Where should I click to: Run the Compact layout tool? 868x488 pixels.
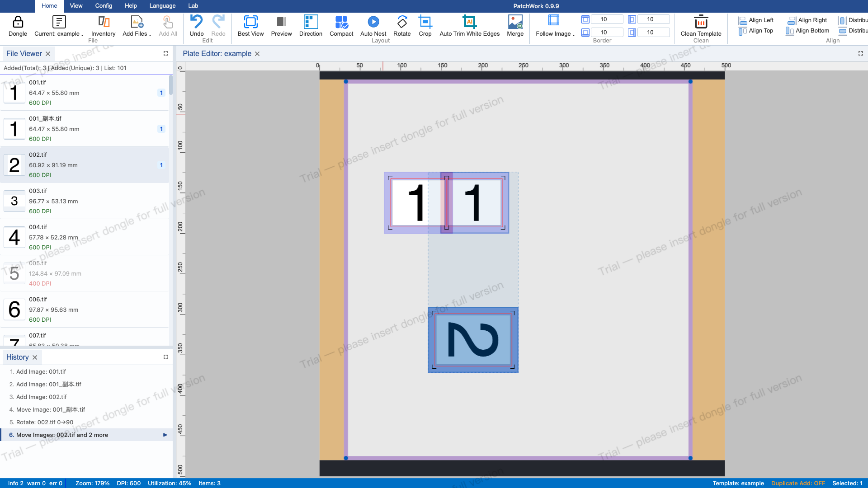341,26
